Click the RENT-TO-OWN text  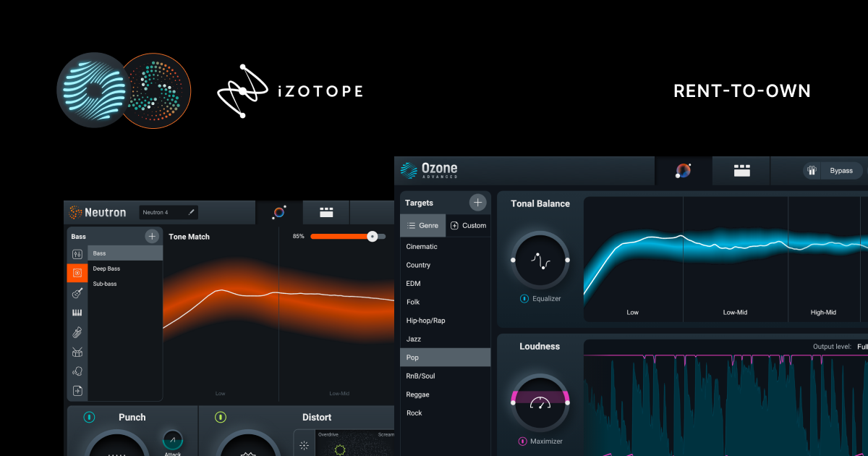[x=742, y=91]
